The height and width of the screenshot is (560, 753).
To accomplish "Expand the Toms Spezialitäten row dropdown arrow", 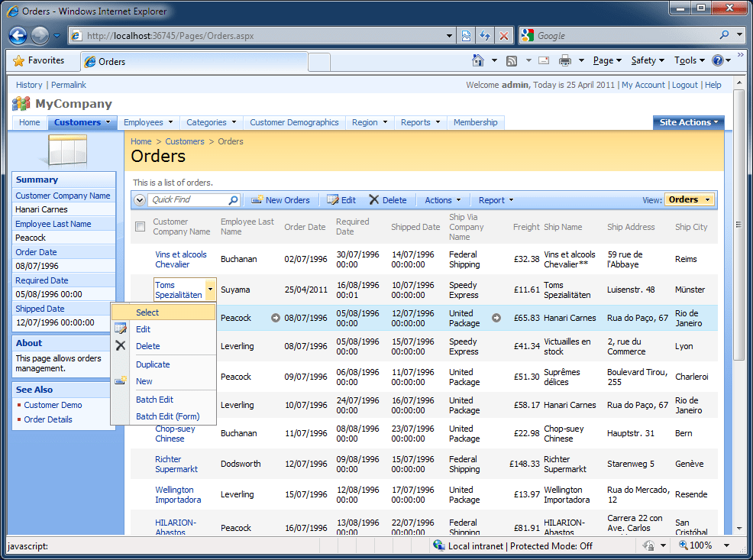I will tap(210, 290).
